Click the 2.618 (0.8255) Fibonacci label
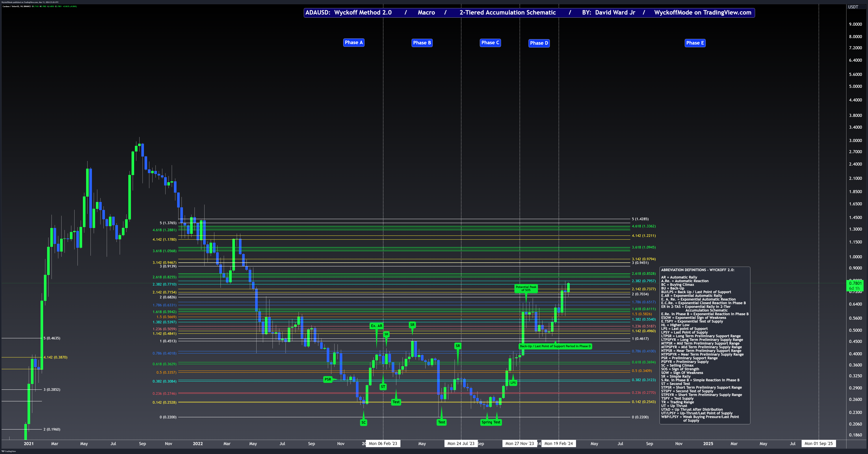This screenshot has height=454, width=868. [164, 277]
